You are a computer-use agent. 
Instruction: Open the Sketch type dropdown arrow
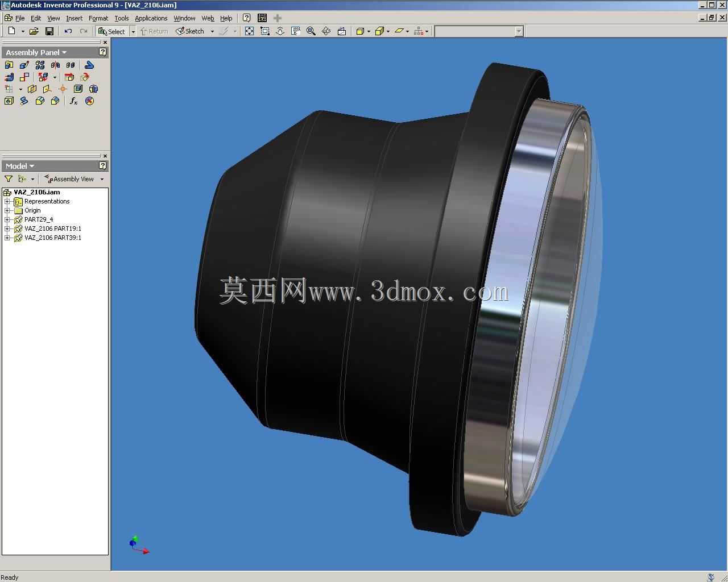(x=212, y=32)
